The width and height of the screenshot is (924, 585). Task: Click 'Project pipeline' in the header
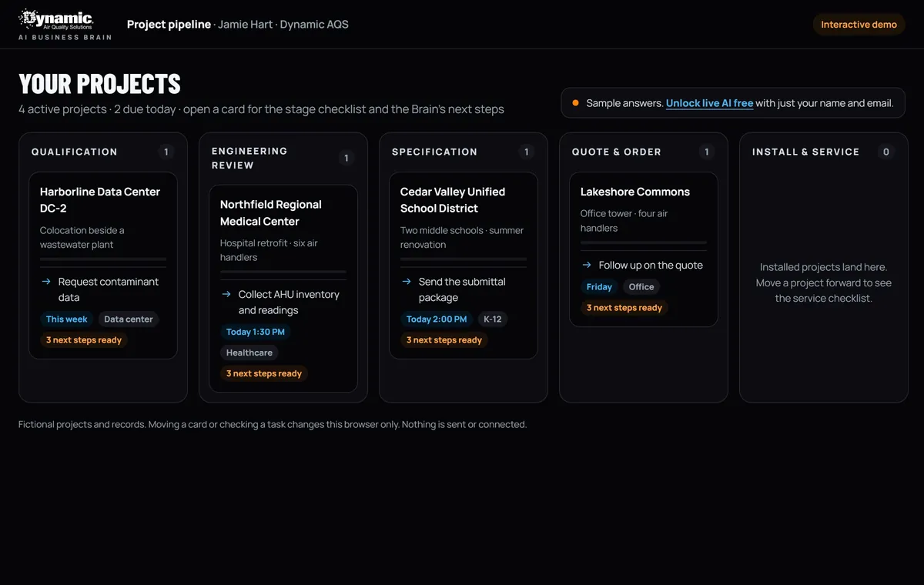(x=169, y=25)
